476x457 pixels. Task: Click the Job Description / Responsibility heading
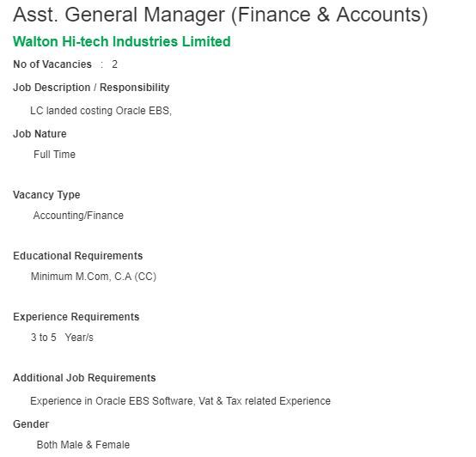point(91,88)
